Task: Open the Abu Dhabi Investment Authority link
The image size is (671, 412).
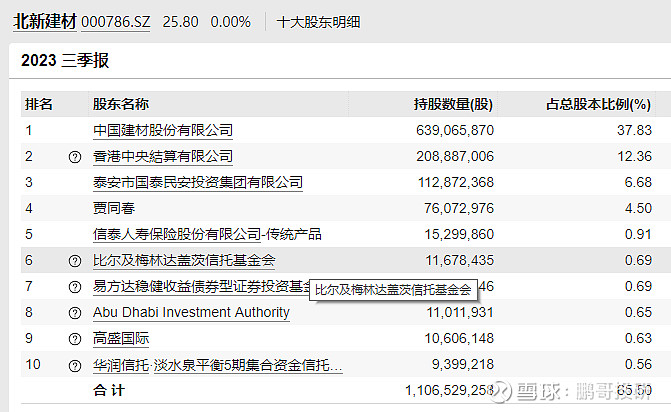Action: point(191,312)
